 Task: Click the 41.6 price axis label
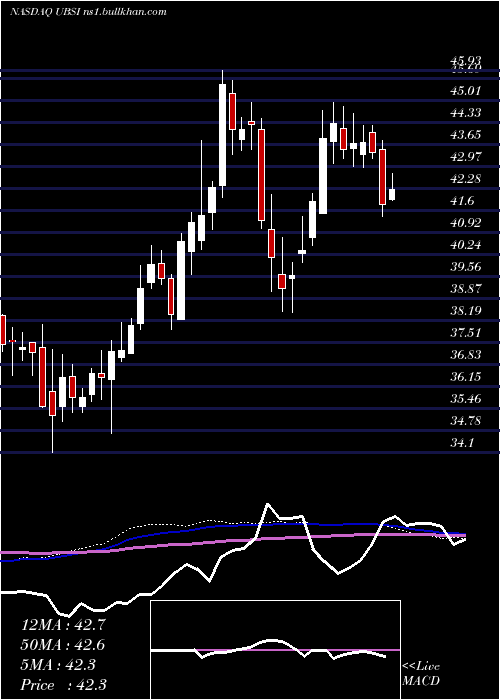[462, 201]
